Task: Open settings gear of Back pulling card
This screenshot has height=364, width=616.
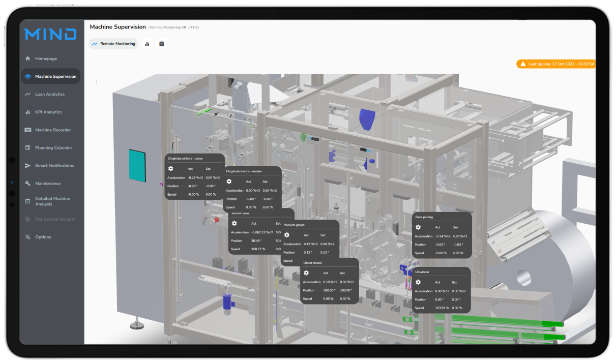Action: [x=418, y=227]
